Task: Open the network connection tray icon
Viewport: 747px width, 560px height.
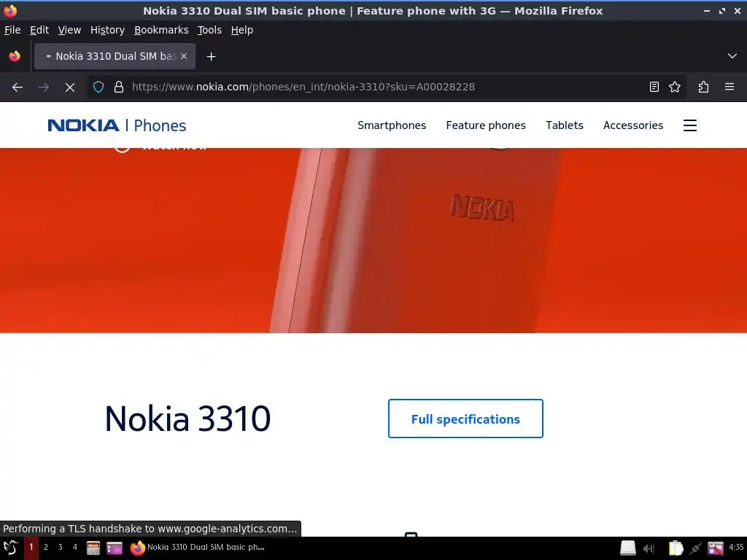Action: 695,548
